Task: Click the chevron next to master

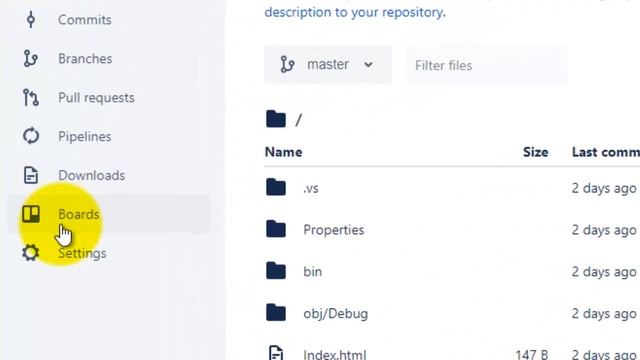Action: [x=368, y=65]
